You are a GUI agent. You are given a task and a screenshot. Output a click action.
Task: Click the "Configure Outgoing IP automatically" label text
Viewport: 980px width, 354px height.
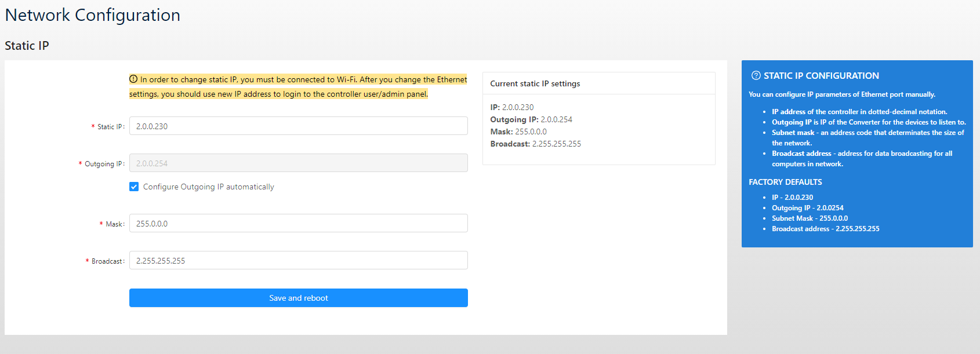coord(208,187)
